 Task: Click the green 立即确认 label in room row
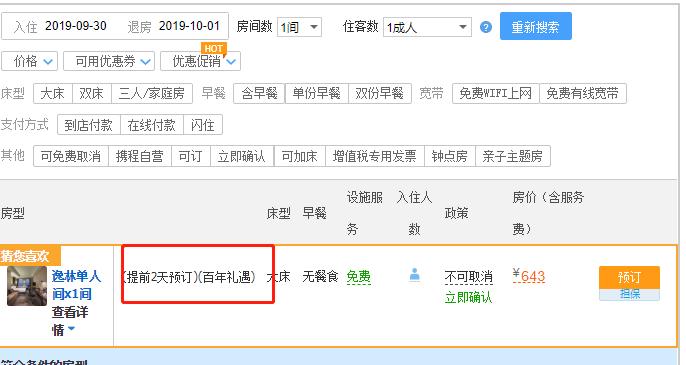click(x=469, y=298)
